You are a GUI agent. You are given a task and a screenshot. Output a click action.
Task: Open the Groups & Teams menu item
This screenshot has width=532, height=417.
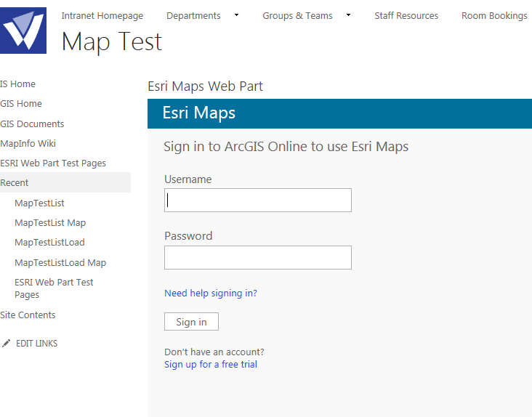(297, 16)
